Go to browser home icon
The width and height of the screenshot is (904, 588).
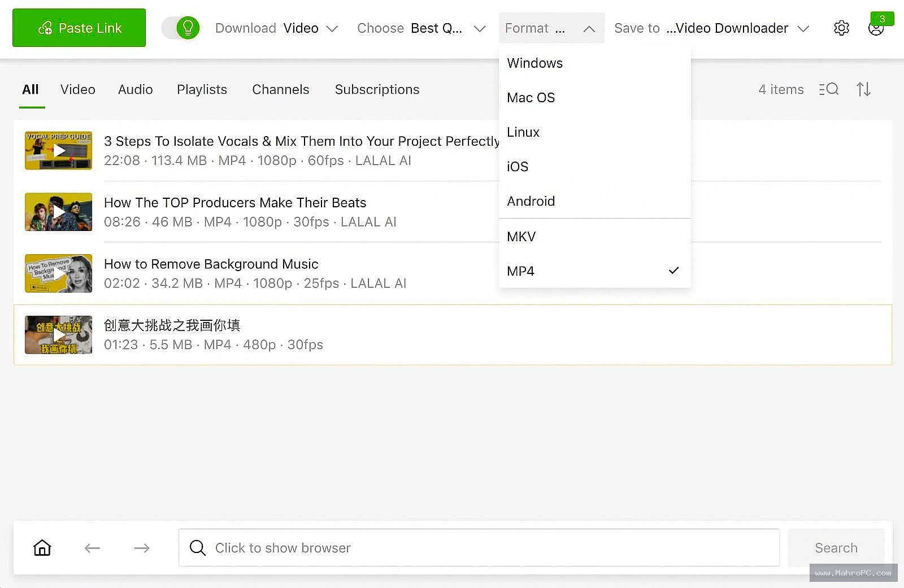(x=42, y=547)
